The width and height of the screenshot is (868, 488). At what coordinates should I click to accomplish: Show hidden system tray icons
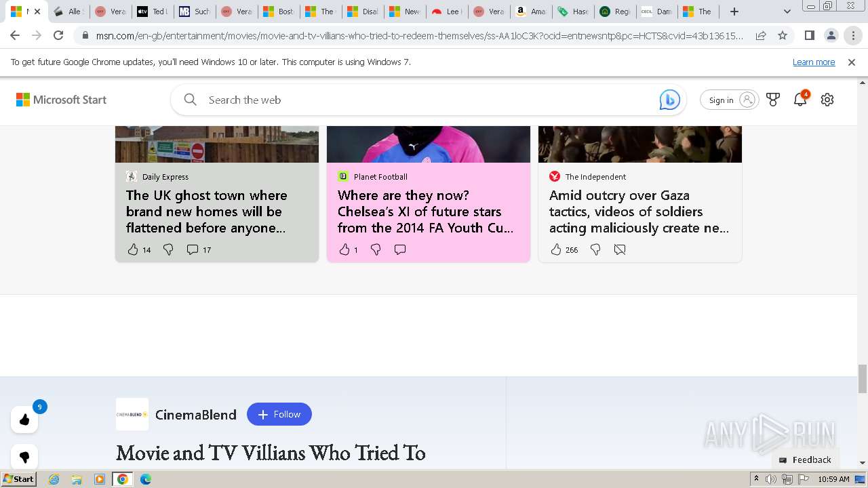pos(756,479)
